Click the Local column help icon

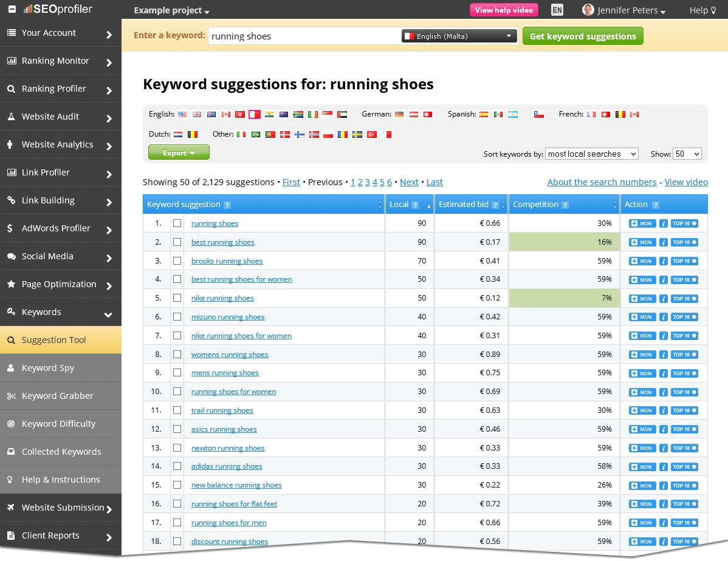(x=414, y=205)
